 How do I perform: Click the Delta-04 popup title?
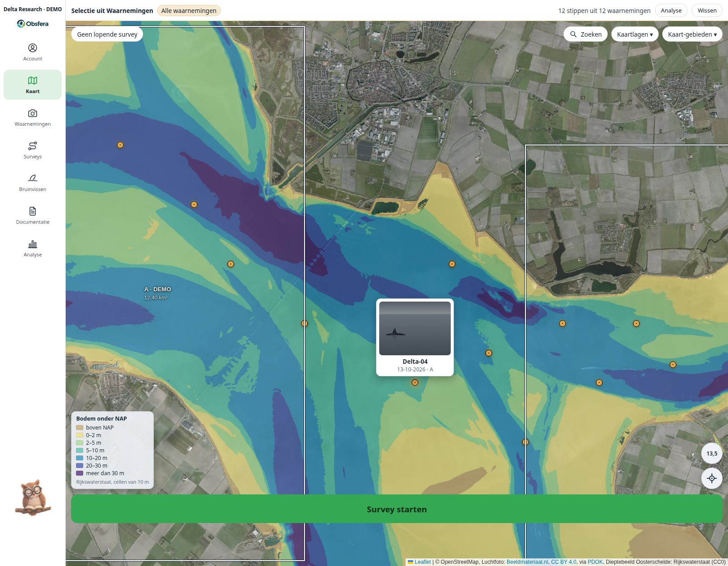[x=415, y=362]
